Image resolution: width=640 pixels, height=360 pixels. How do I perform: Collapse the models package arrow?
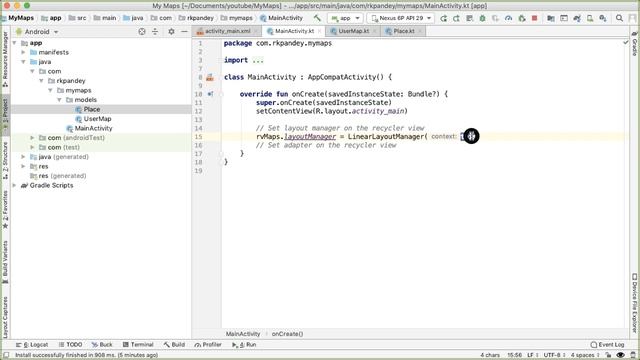click(60, 100)
